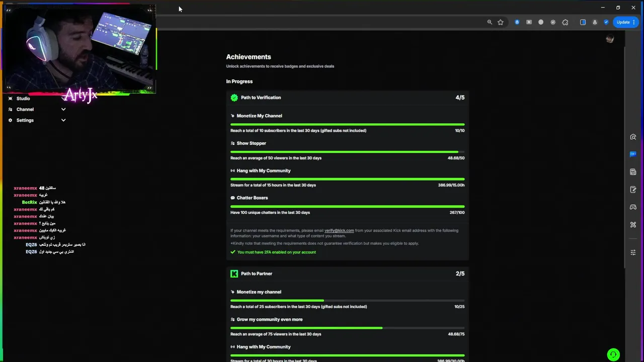Click the Path to Partner heading
The height and width of the screenshot is (362, 644).
click(x=257, y=274)
